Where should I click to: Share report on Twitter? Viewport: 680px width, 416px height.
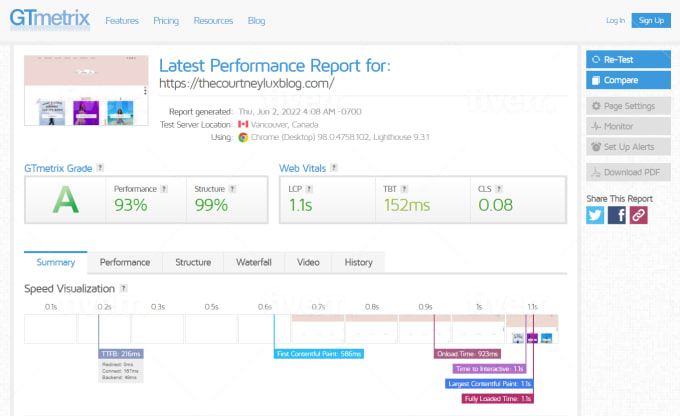595,215
